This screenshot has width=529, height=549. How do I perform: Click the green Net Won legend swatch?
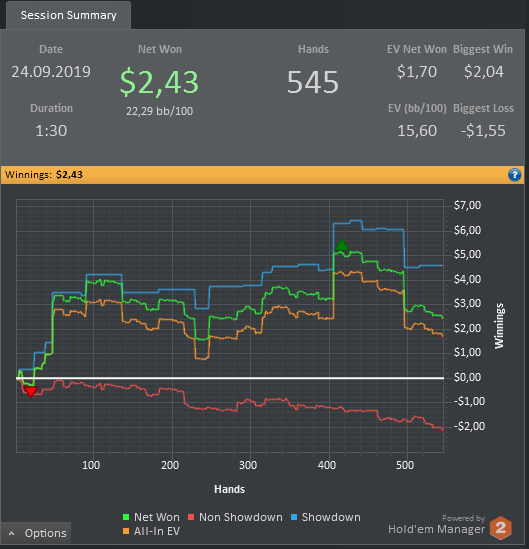tap(126, 517)
